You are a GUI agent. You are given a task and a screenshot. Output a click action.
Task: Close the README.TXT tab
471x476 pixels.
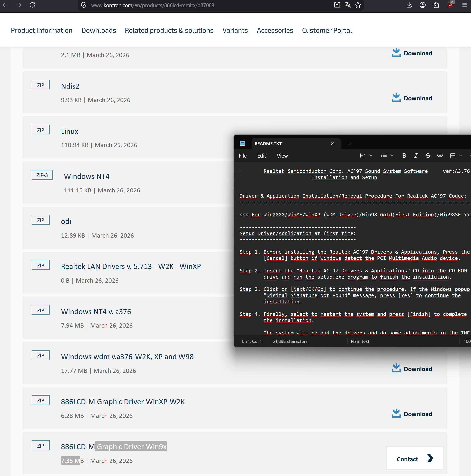[x=333, y=143]
